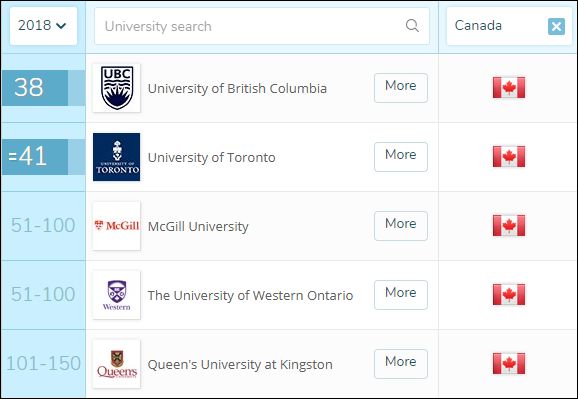Screen dimensions: 578x399
Task: Click the University of British Columbia name link
Action: coord(237,89)
